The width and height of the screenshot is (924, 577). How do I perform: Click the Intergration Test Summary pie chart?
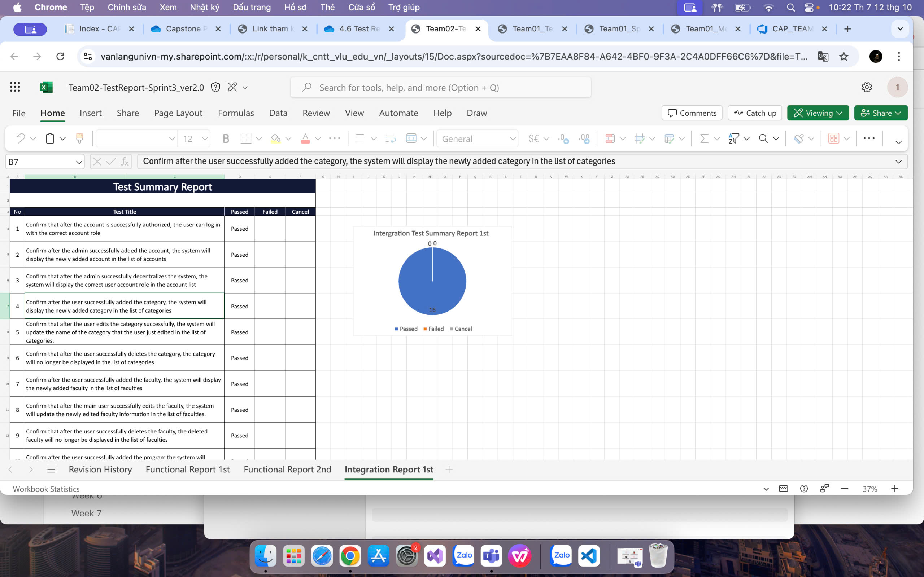[x=432, y=281]
